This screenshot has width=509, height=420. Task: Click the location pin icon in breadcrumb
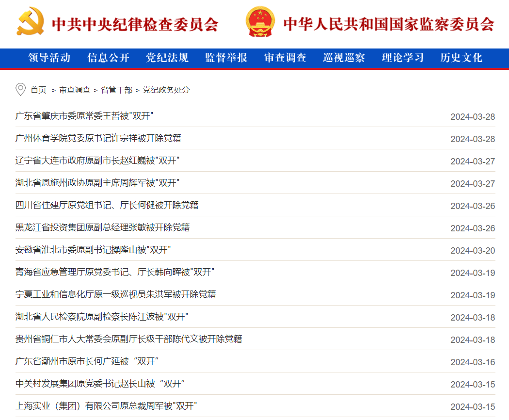20,90
